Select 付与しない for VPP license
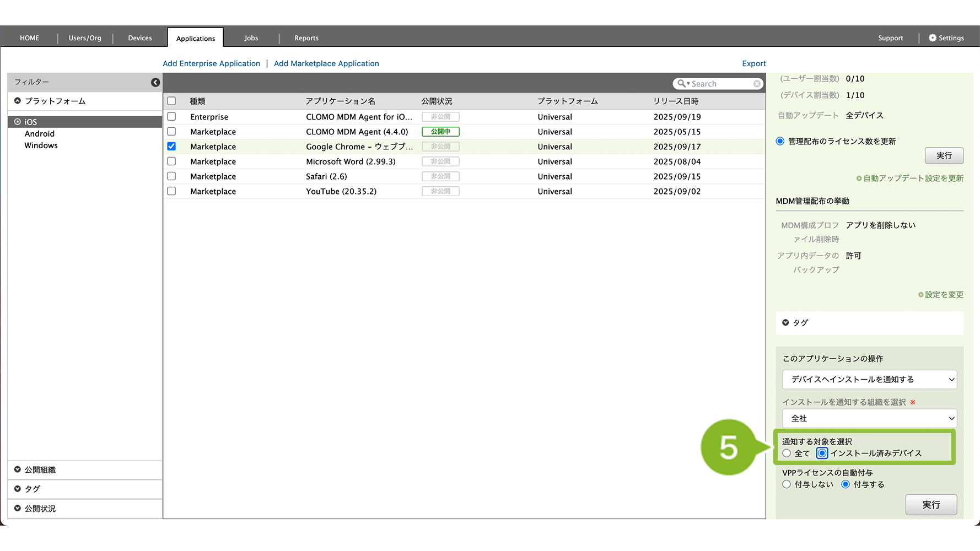 click(787, 484)
